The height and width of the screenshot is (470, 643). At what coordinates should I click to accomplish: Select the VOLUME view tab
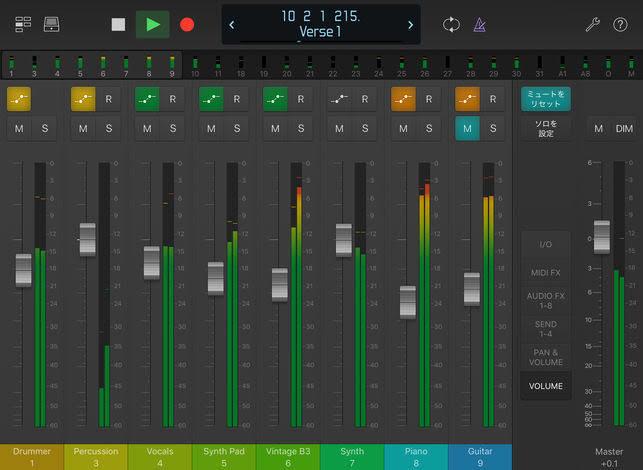545,386
